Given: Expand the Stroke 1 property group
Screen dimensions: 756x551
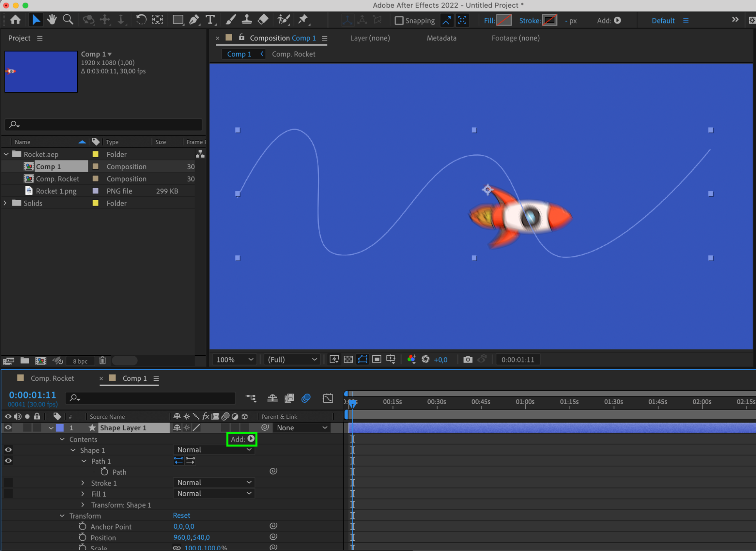Looking at the screenshot, I should [x=83, y=483].
